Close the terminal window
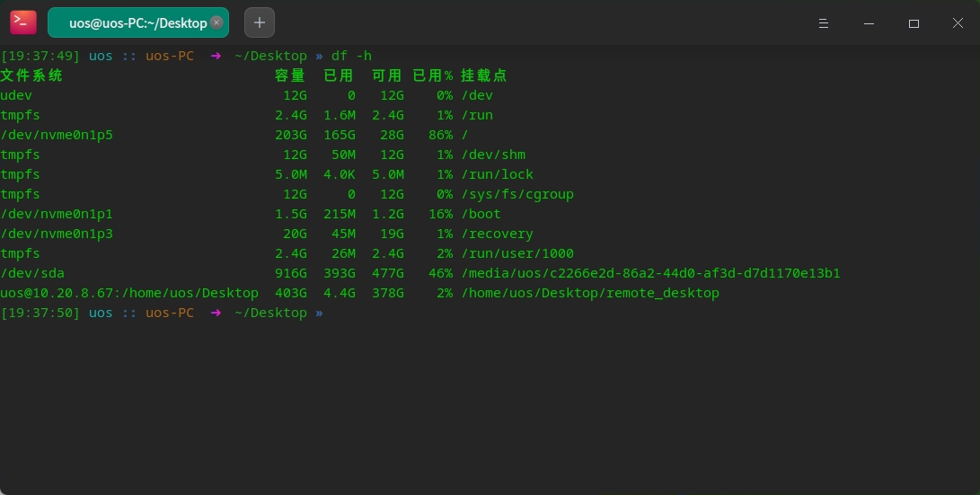The height and width of the screenshot is (495, 980). point(958,23)
